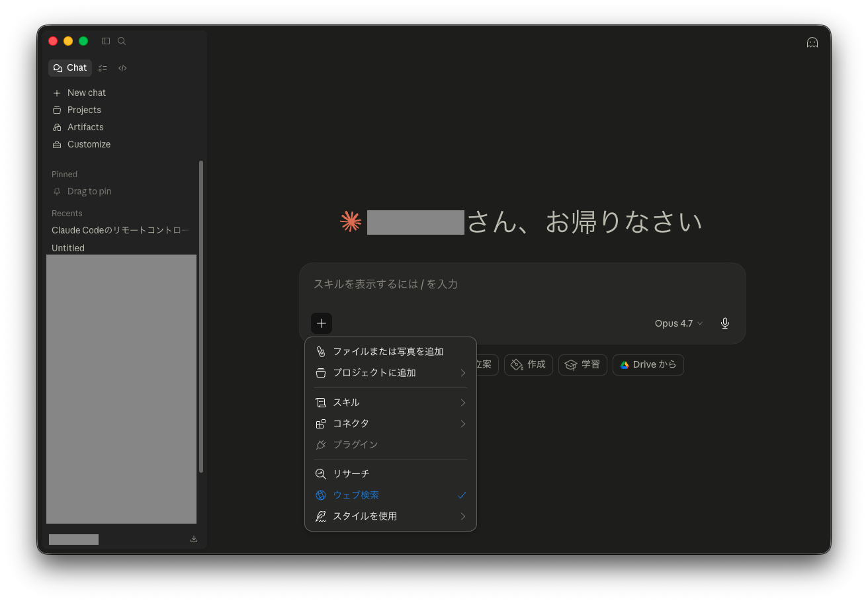This screenshot has width=868, height=603.
Task: Click the ウェブ検索 globe icon
Action: point(321,495)
